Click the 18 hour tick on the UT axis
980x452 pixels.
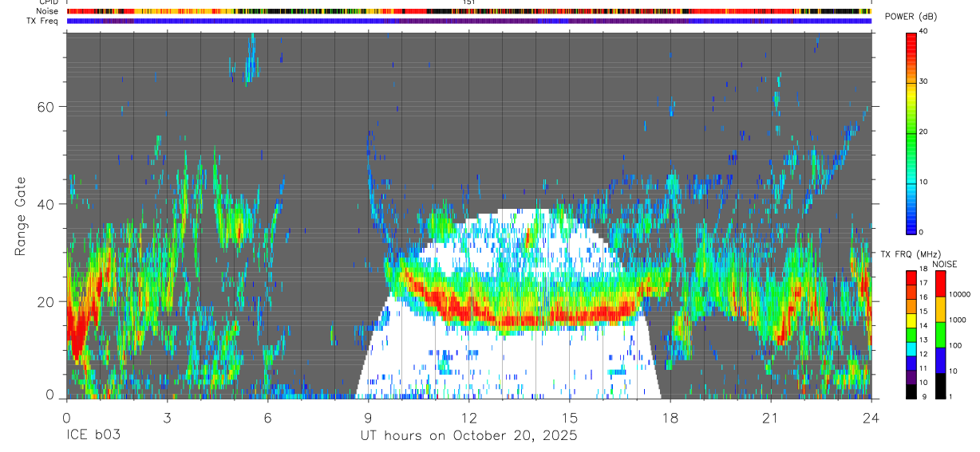coord(670,417)
